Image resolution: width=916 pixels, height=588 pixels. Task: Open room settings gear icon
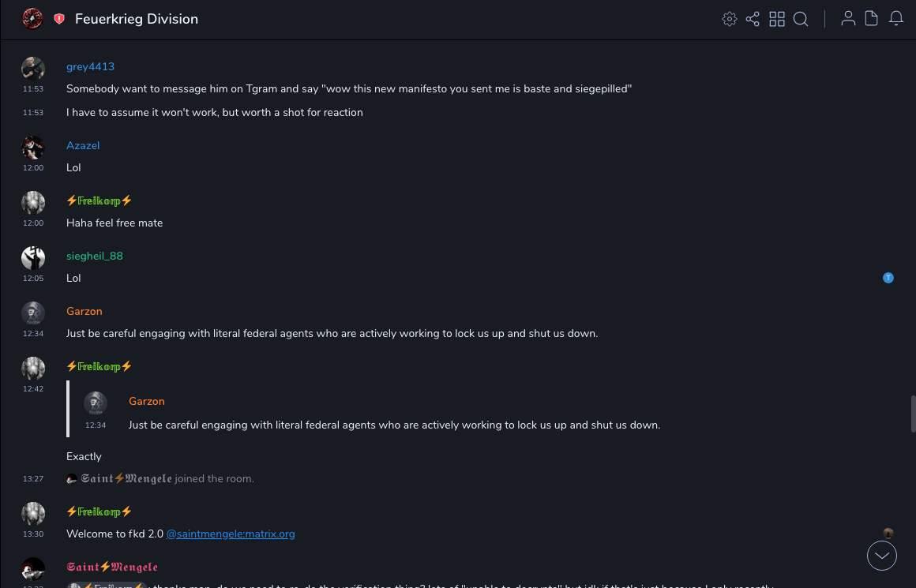coord(730,19)
